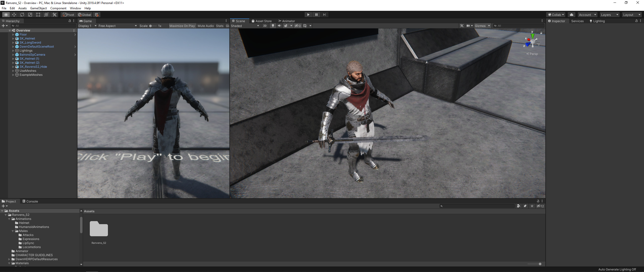Open Project create (+) menu
Screen dimensions: 644x272
tap(5, 206)
